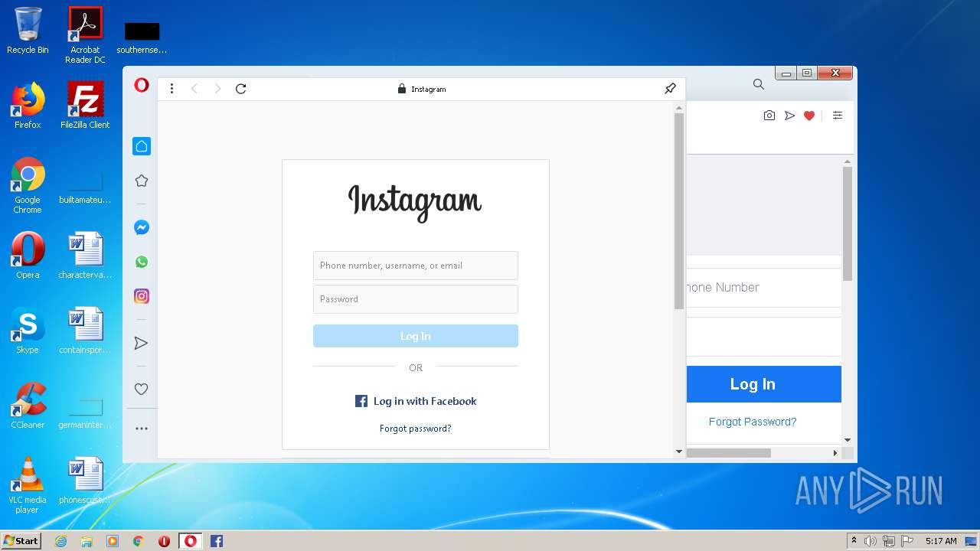The image size is (980, 551).
Task: Open the heart icon in Opera sidebar
Action: (x=141, y=390)
